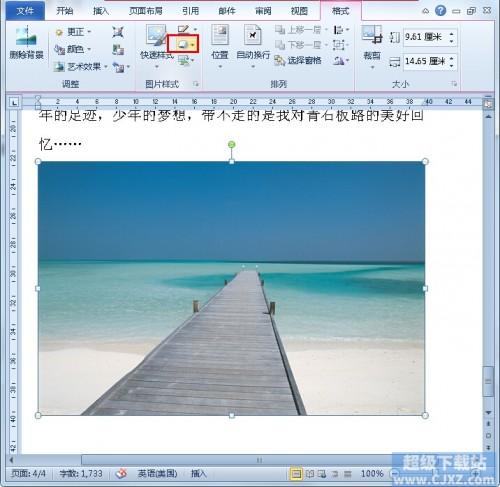Switch to the 引用 references tab

[190, 11]
